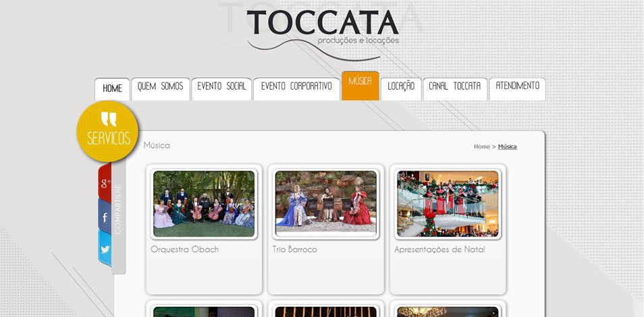Follow the Home breadcrumb link
Screen dimensions: 644x317
[482, 146]
